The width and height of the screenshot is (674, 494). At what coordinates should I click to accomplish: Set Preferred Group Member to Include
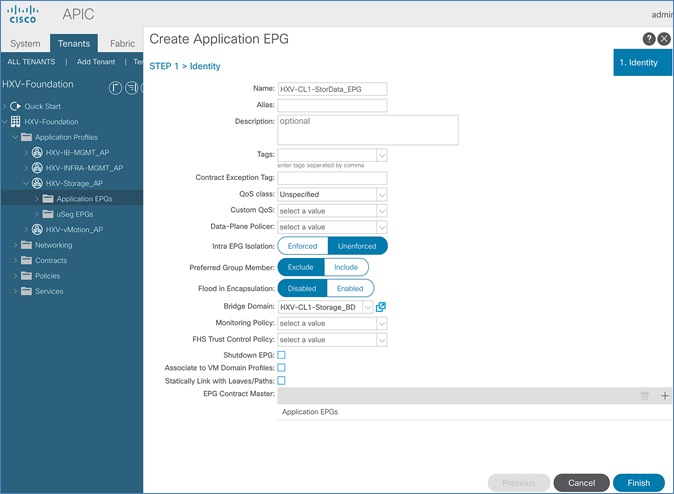pos(346,267)
